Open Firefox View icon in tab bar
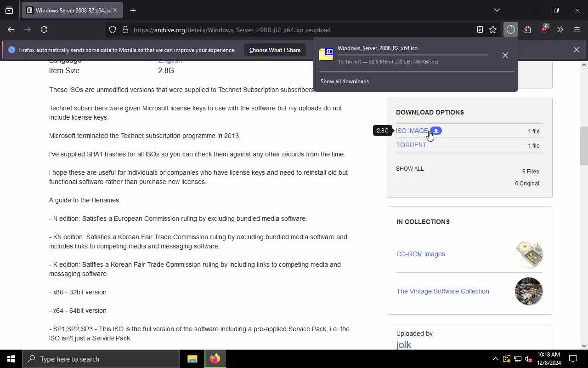This screenshot has height=368, width=588. click(9, 10)
